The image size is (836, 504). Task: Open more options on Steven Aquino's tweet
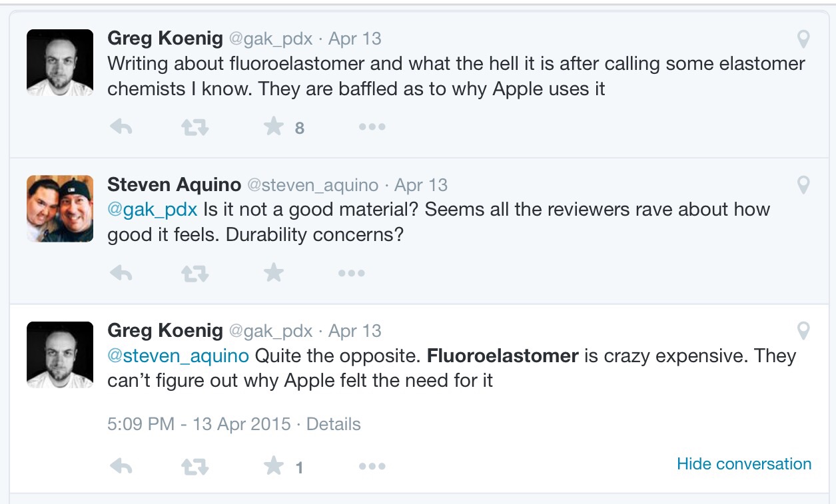(351, 273)
